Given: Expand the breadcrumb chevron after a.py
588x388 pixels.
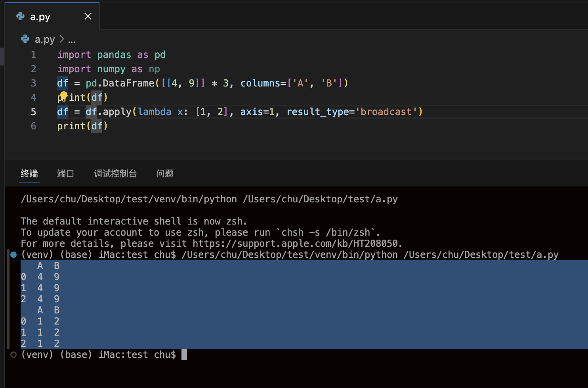Looking at the screenshot, I should tap(61, 39).
